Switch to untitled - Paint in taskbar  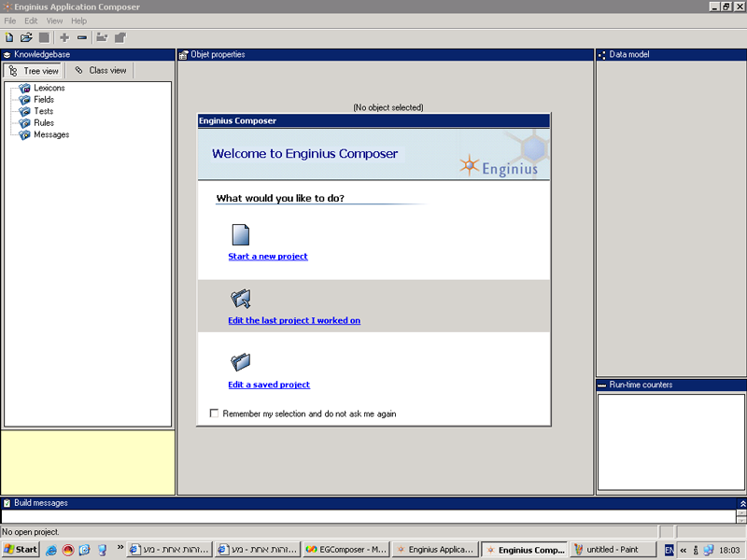click(x=613, y=550)
